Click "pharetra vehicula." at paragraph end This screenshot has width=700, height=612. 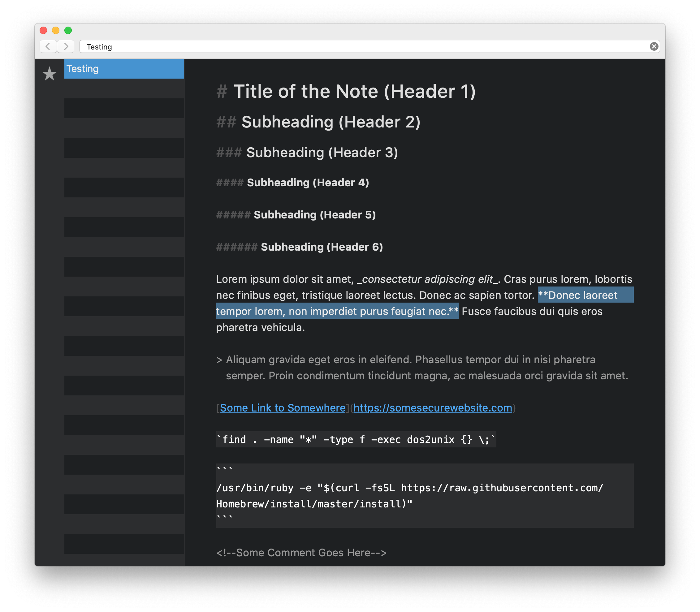coord(260,328)
